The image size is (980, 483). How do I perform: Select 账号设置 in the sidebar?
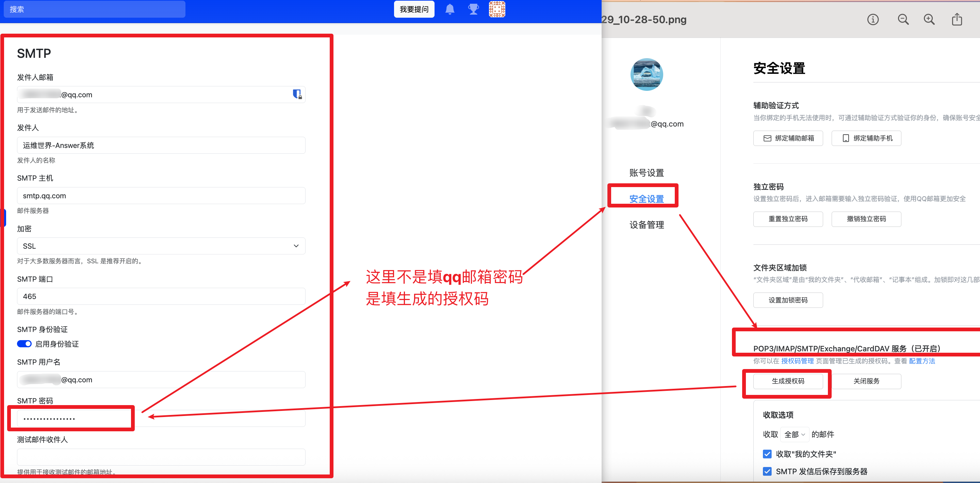(x=647, y=173)
